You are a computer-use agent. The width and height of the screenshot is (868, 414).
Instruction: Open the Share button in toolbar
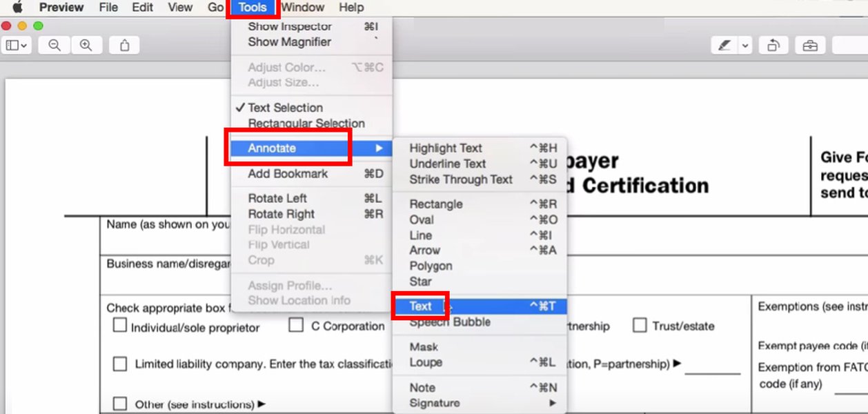tap(124, 46)
